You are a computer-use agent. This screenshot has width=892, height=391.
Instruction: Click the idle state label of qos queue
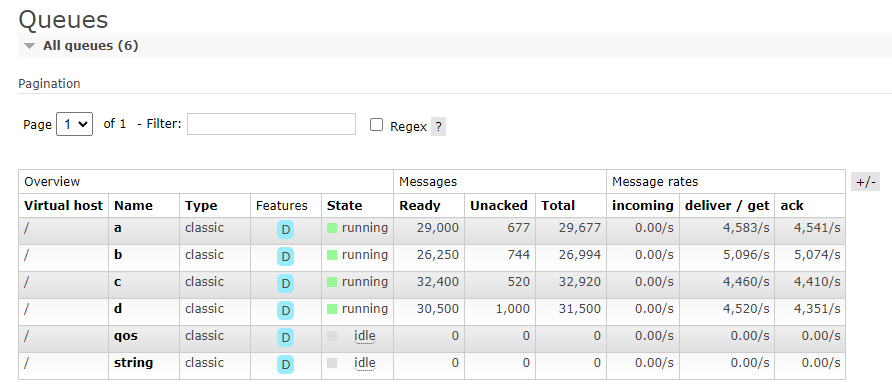pos(365,336)
